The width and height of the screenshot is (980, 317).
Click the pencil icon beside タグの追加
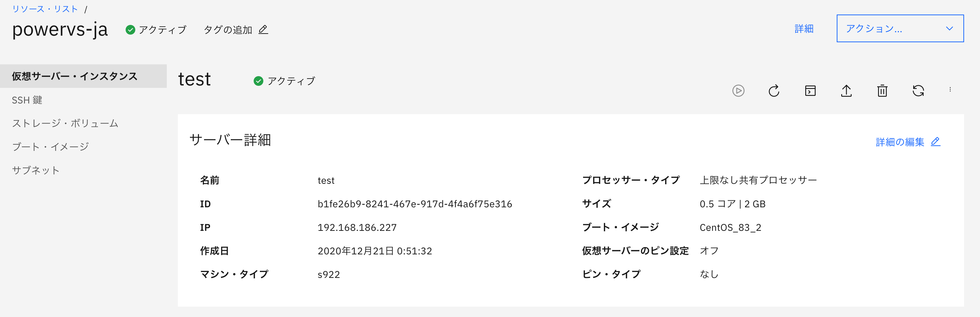click(264, 30)
